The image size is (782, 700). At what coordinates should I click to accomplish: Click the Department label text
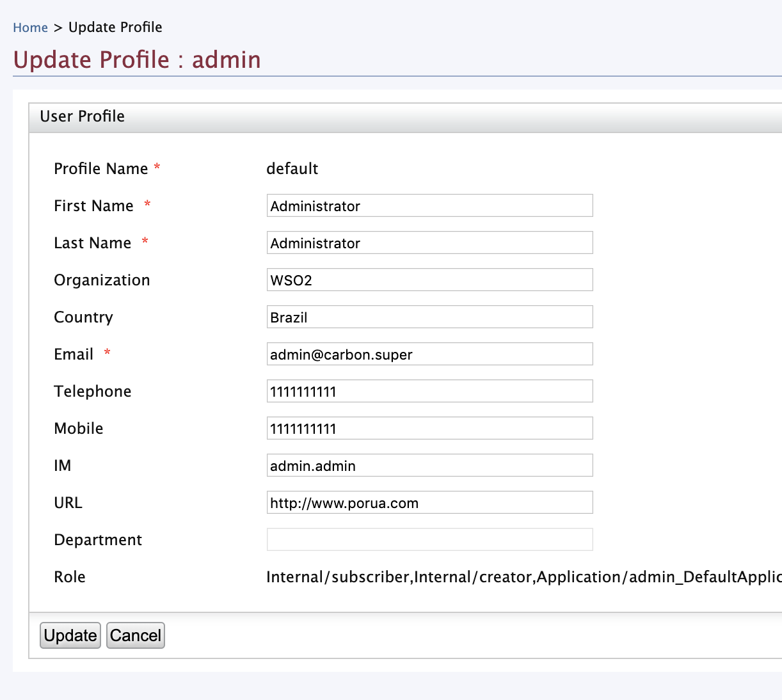(98, 540)
